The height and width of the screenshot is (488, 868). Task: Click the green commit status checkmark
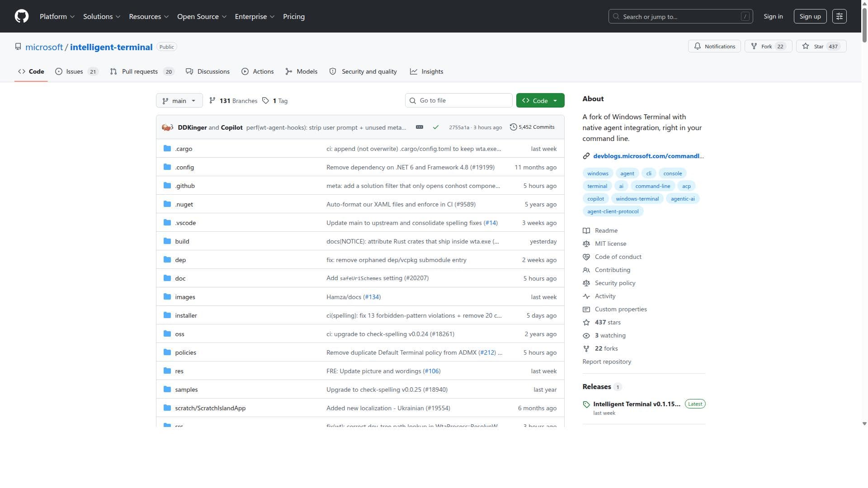click(x=436, y=127)
